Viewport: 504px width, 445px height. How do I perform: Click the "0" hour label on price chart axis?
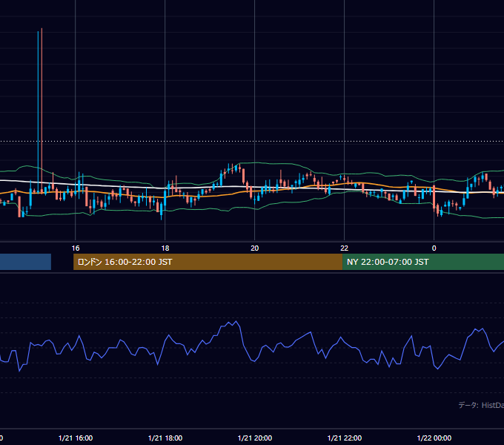[434, 248]
